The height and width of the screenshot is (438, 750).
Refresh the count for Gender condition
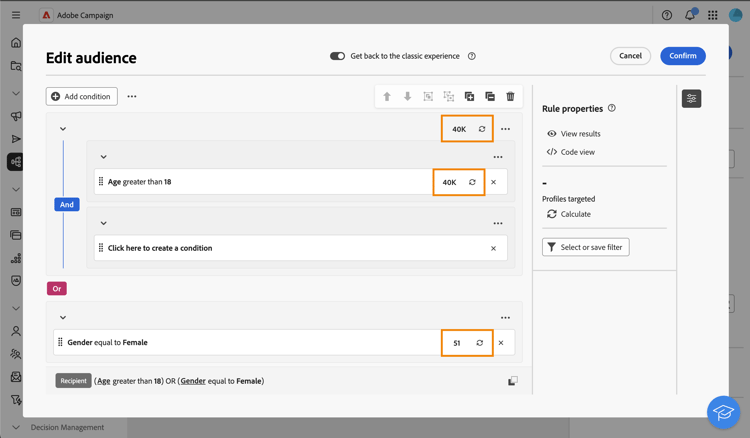[x=480, y=343]
